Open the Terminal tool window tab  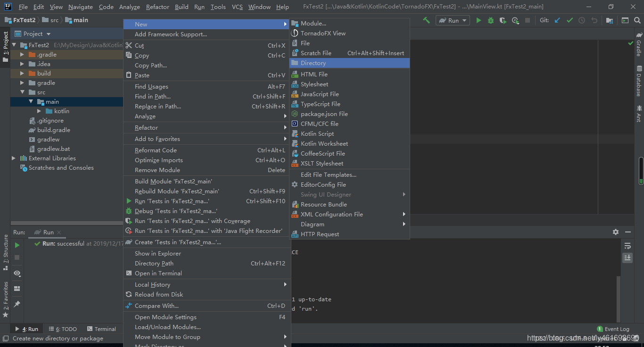point(100,329)
